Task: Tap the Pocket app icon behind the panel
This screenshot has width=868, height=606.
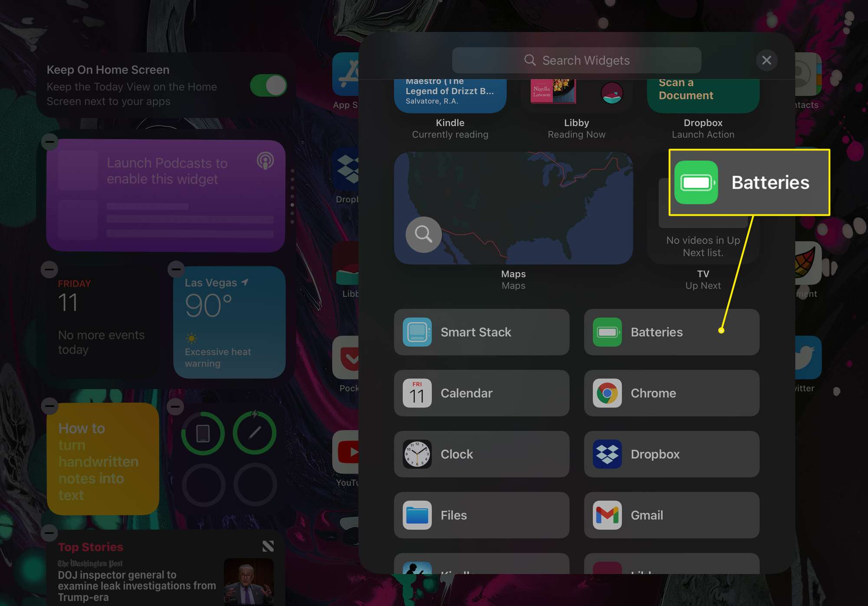Action: tap(346, 357)
